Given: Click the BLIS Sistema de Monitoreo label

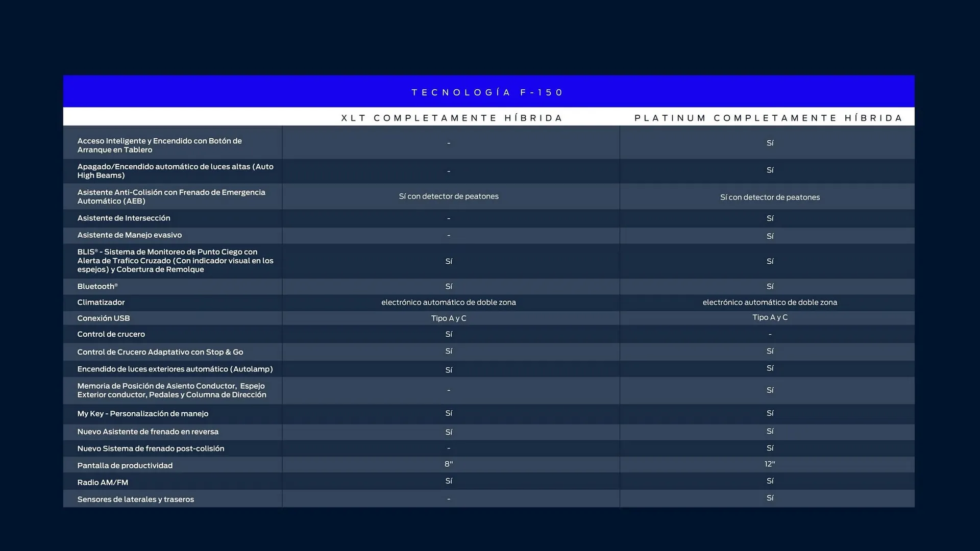Looking at the screenshot, I should pos(175,261).
